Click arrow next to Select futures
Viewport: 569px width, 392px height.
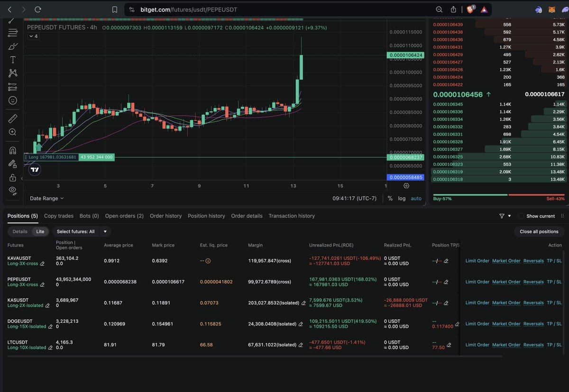(105, 232)
